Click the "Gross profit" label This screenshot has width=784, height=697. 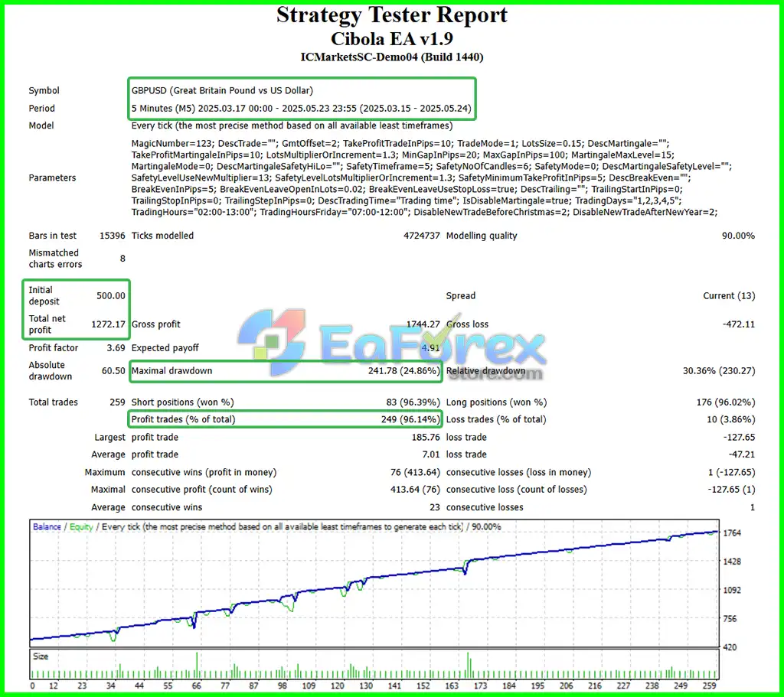pyautogui.click(x=155, y=324)
